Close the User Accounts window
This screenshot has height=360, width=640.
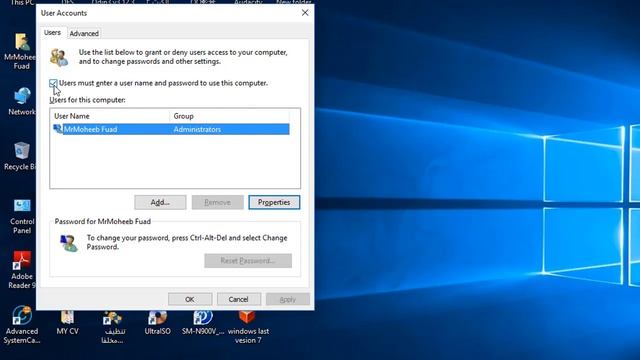305,13
